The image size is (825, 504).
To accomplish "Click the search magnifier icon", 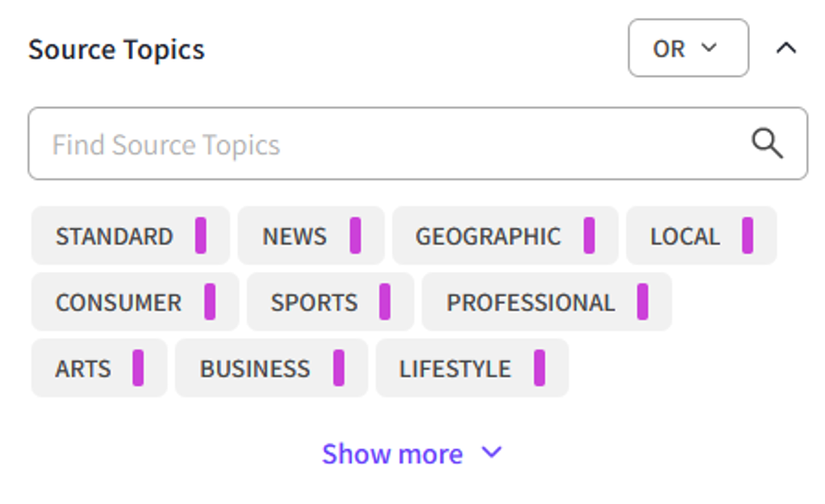I will [767, 144].
